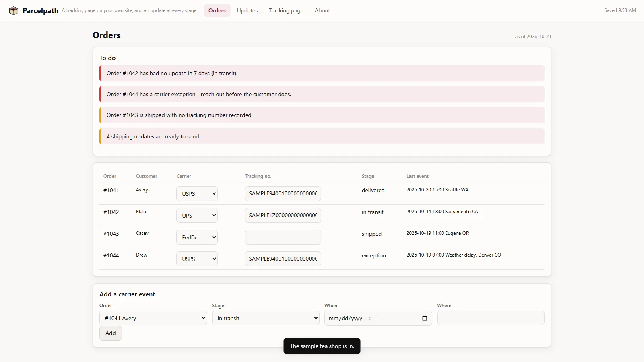Click '4 shipping updates are ready to send'

pos(322,136)
